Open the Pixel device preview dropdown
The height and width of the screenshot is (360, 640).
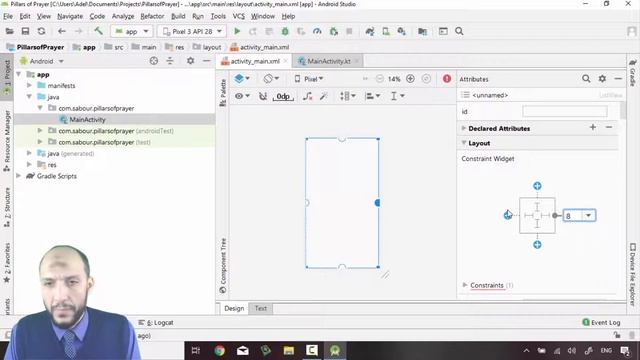[x=309, y=79]
